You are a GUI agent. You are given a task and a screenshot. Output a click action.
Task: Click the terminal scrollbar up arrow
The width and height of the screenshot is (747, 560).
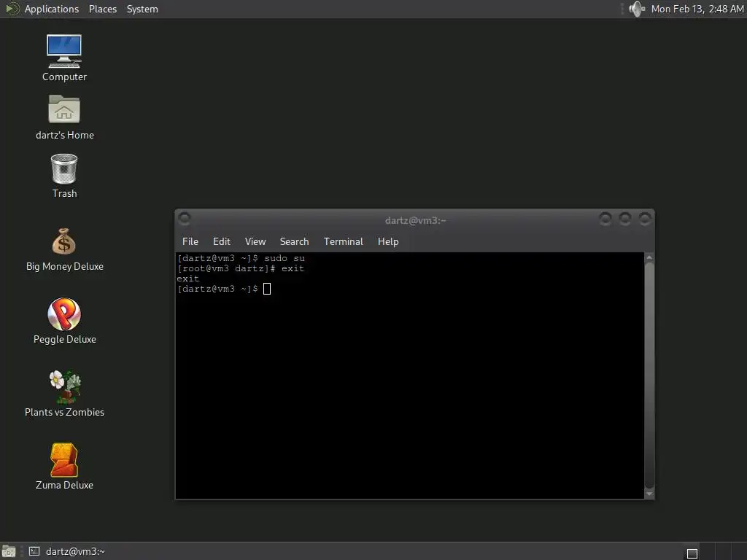pos(649,257)
